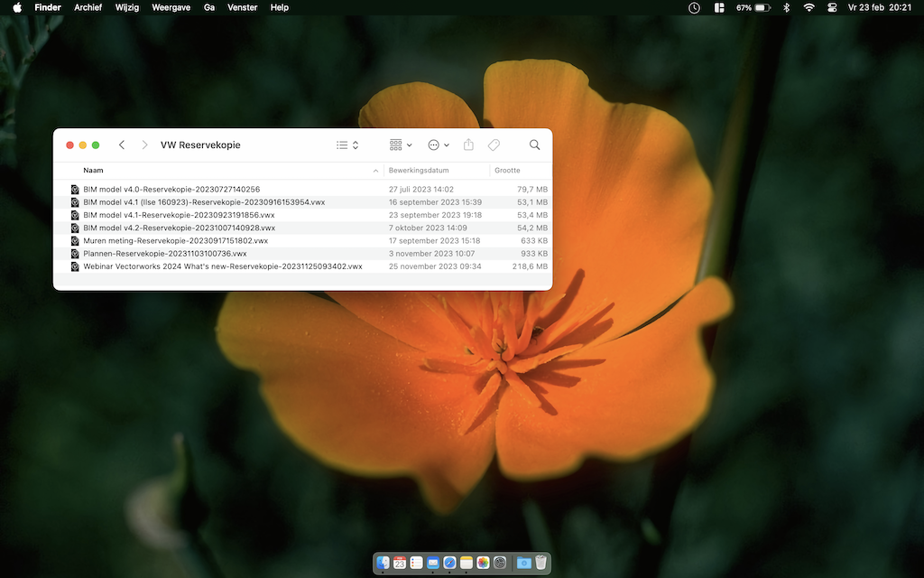The image size is (924, 578).
Task: Click Vectorworks file icon of Webinar row
Action: 75,266
